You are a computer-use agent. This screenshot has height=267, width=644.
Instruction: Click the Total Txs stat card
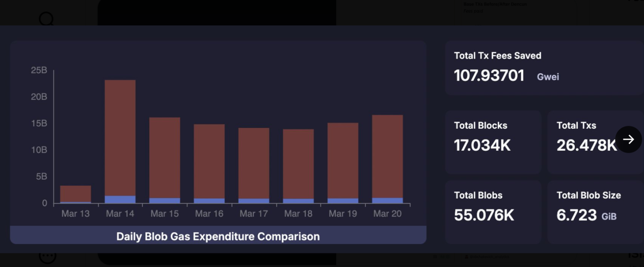coord(585,142)
